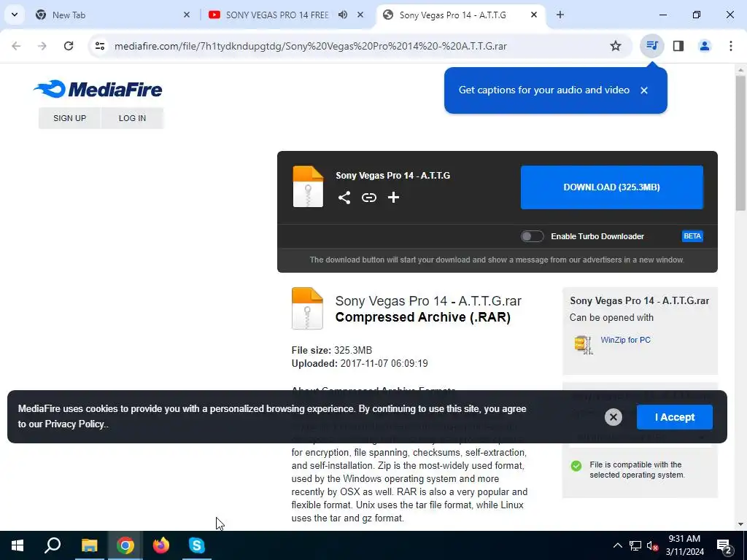This screenshot has width=747, height=560.
Task: Open the network tray icon
Action: [635, 545]
